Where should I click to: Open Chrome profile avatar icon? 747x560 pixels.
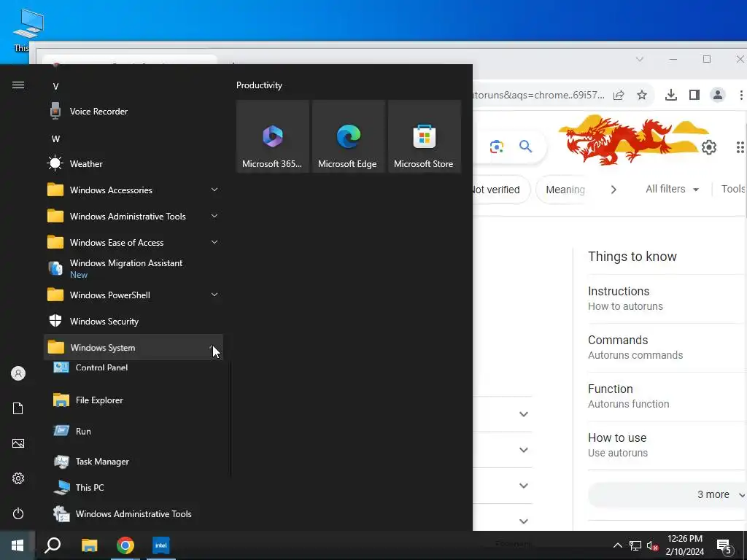pyautogui.click(x=718, y=95)
